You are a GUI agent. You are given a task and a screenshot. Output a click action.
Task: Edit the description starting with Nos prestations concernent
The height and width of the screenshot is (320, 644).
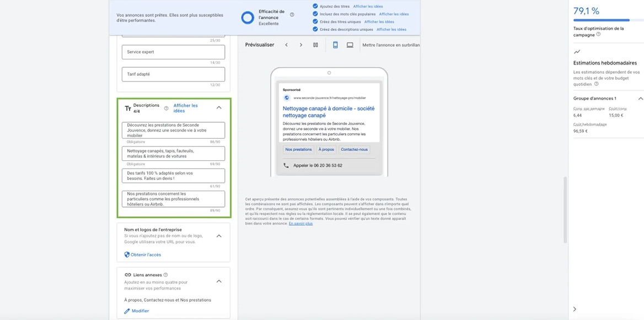point(173,199)
